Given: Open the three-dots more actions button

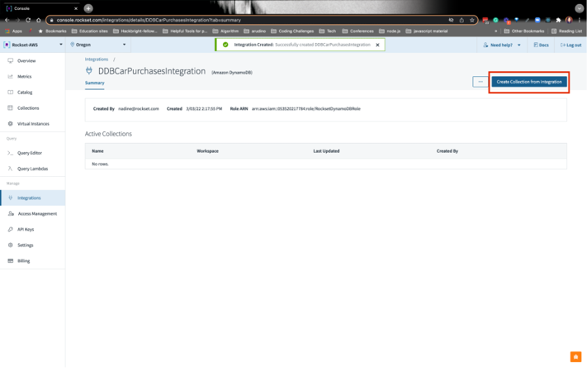Looking at the screenshot, I should [x=480, y=82].
